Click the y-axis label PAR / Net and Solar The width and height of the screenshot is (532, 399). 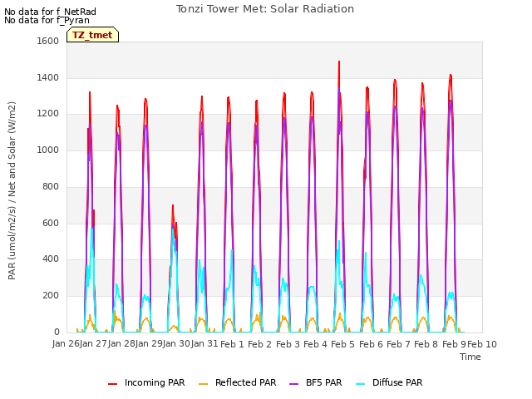tap(12, 190)
